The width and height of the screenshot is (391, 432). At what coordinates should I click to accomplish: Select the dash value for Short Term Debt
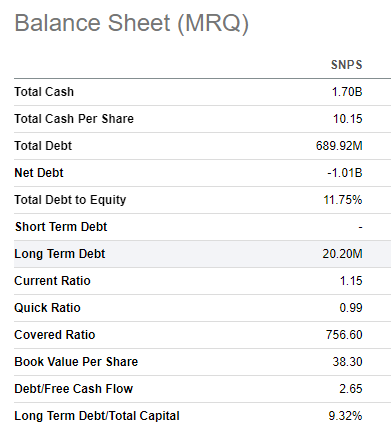[x=360, y=227]
